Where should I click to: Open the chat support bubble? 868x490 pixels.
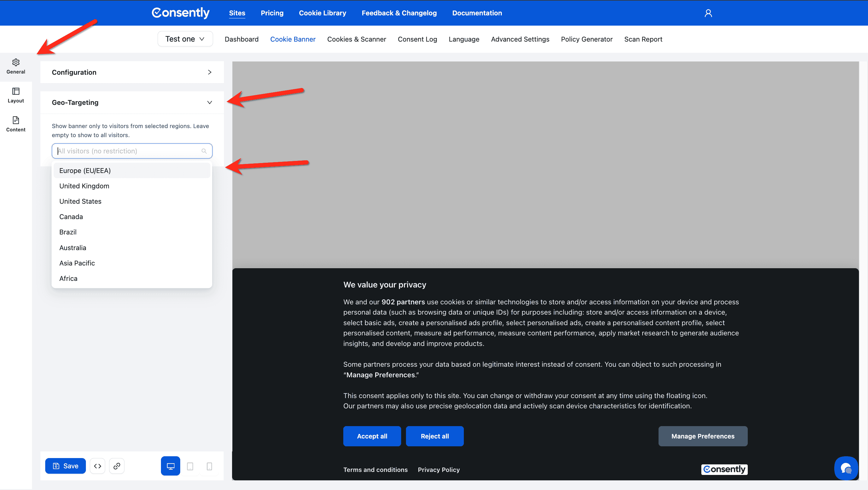coord(846,468)
